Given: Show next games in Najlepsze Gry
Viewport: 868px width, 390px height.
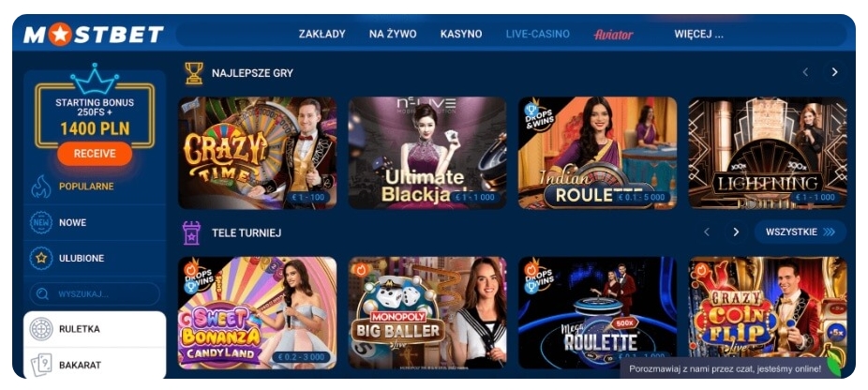Looking at the screenshot, I should coord(835,72).
